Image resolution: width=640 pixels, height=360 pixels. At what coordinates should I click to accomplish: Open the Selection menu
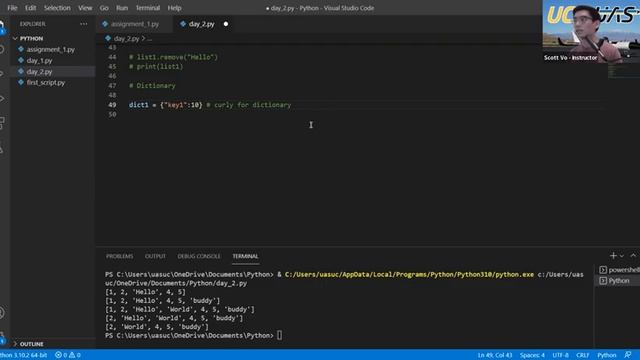[57, 8]
